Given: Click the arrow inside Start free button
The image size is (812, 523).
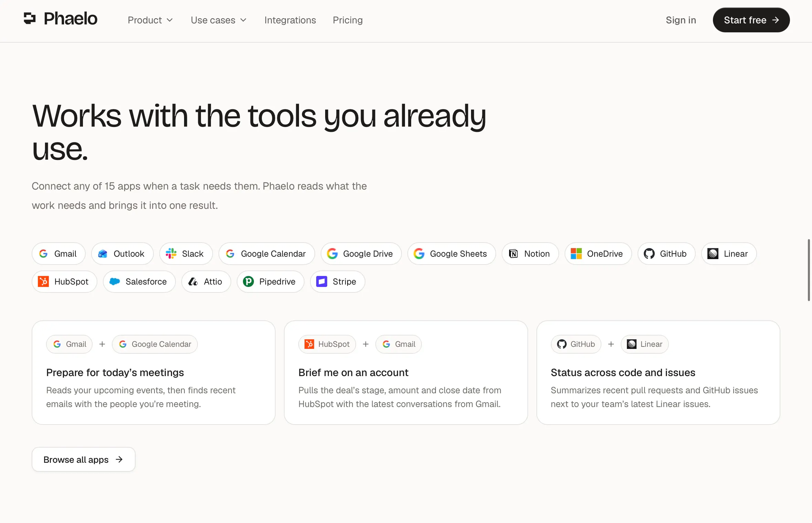Looking at the screenshot, I should pyautogui.click(x=776, y=20).
